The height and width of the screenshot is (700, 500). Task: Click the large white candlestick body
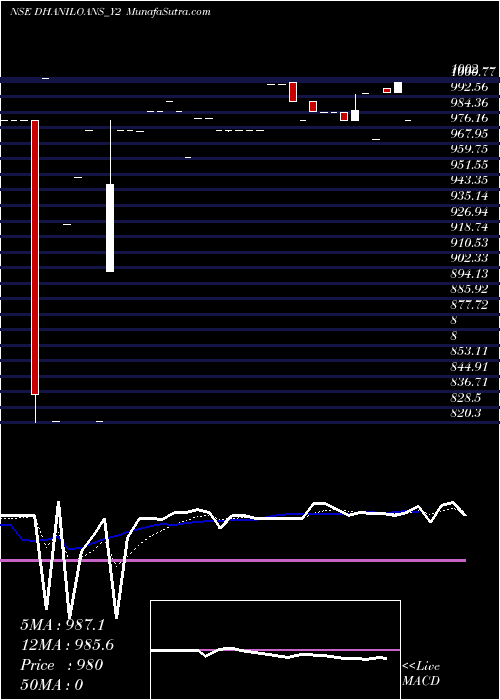pos(110,228)
